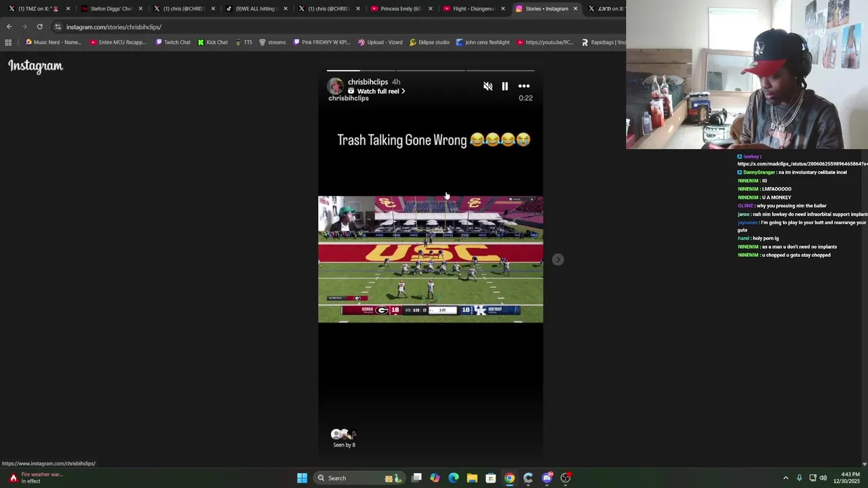Open volume control in system tray

pos(823,478)
